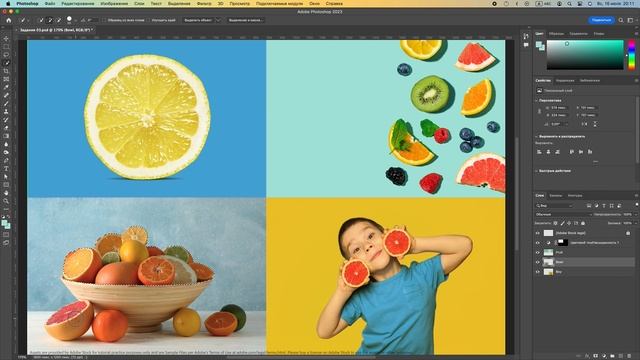The width and height of the screenshot is (640, 360).
Task: Open the search icon beside the Share button
Action: 621,20
